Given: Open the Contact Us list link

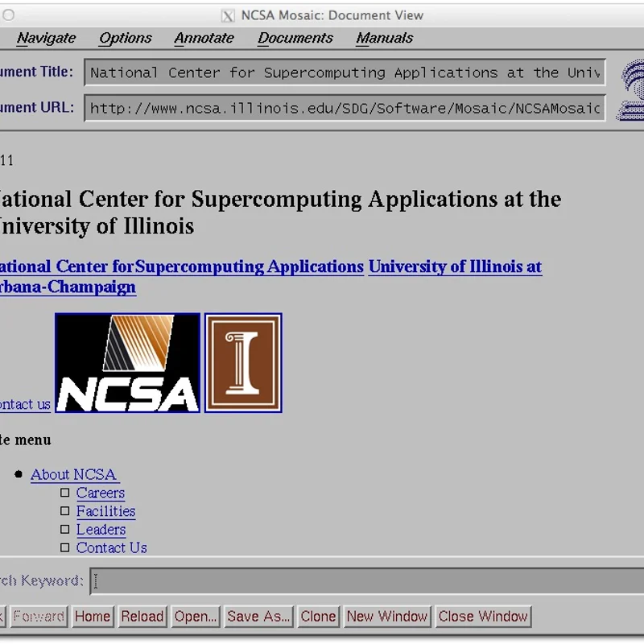Looking at the screenshot, I should (x=111, y=548).
